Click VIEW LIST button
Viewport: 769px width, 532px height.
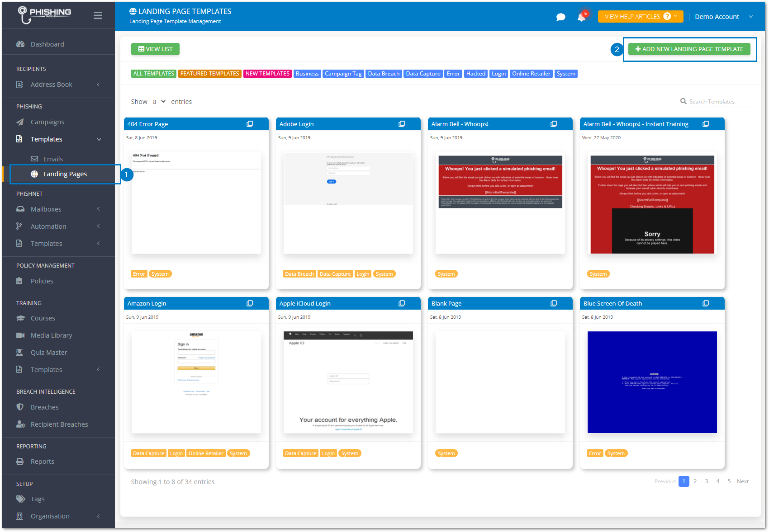pyautogui.click(x=155, y=49)
